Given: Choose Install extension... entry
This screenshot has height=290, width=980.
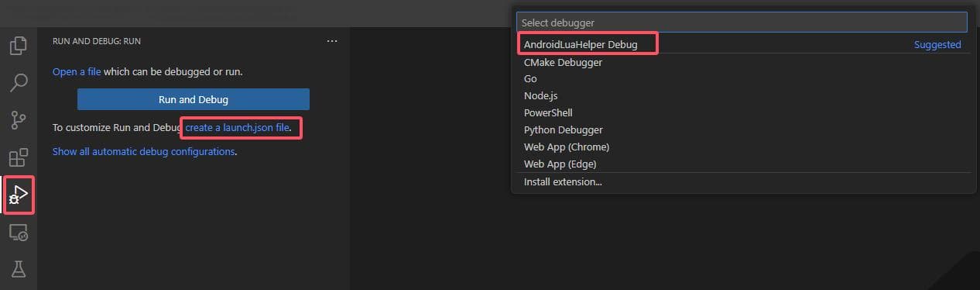Looking at the screenshot, I should click(742, 182).
